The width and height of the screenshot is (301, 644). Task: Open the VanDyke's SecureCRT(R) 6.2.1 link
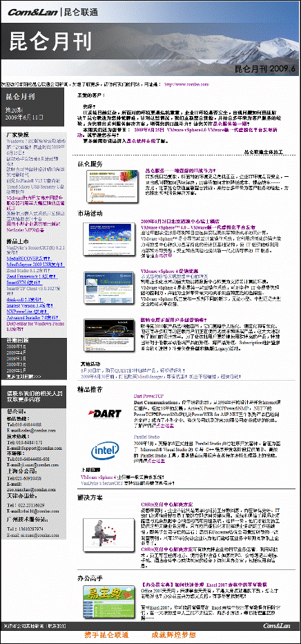(x=36, y=250)
